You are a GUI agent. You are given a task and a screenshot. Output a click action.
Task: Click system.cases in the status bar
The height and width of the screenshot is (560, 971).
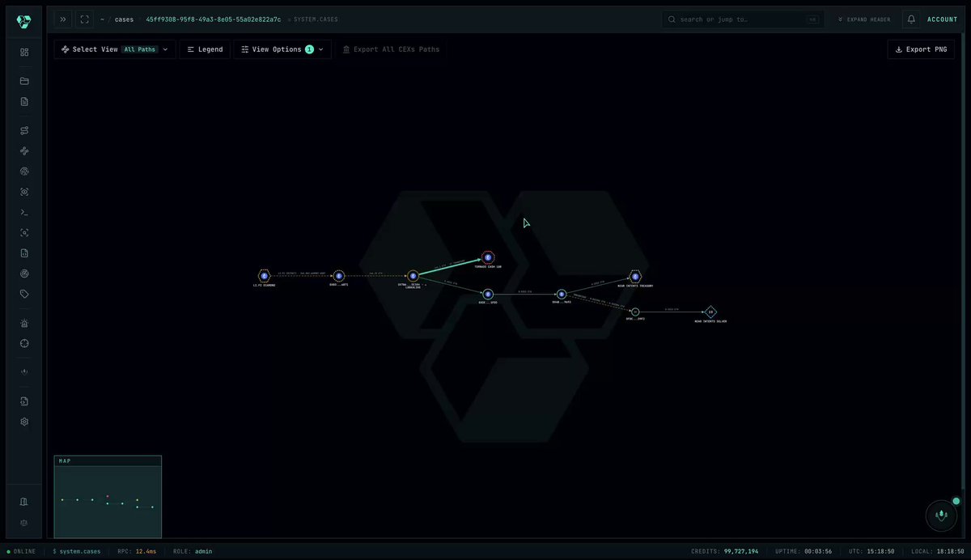click(77, 551)
